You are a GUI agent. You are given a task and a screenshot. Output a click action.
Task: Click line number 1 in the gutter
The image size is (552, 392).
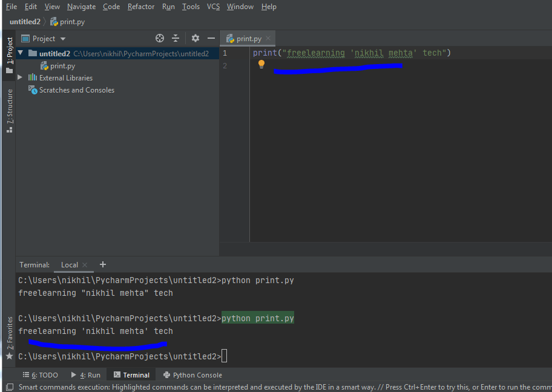click(x=225, y=53)
